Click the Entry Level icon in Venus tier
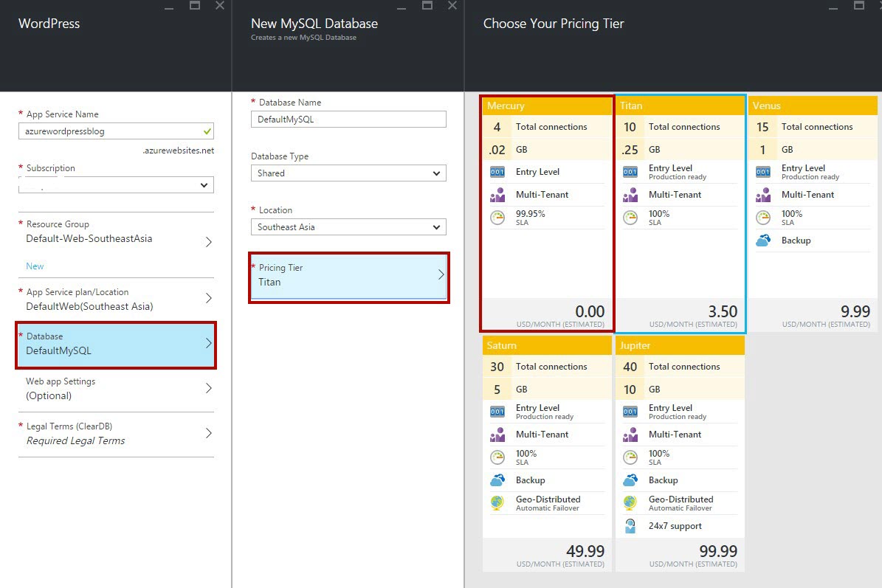The width and height of the screenshot is (882, 588). [762, 172]
